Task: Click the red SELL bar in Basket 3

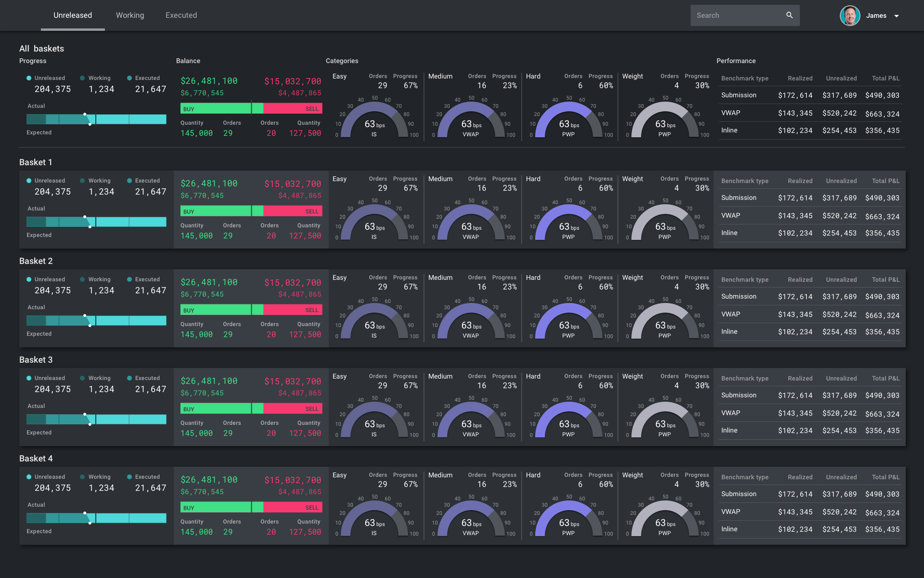Action: pos(293,409)
